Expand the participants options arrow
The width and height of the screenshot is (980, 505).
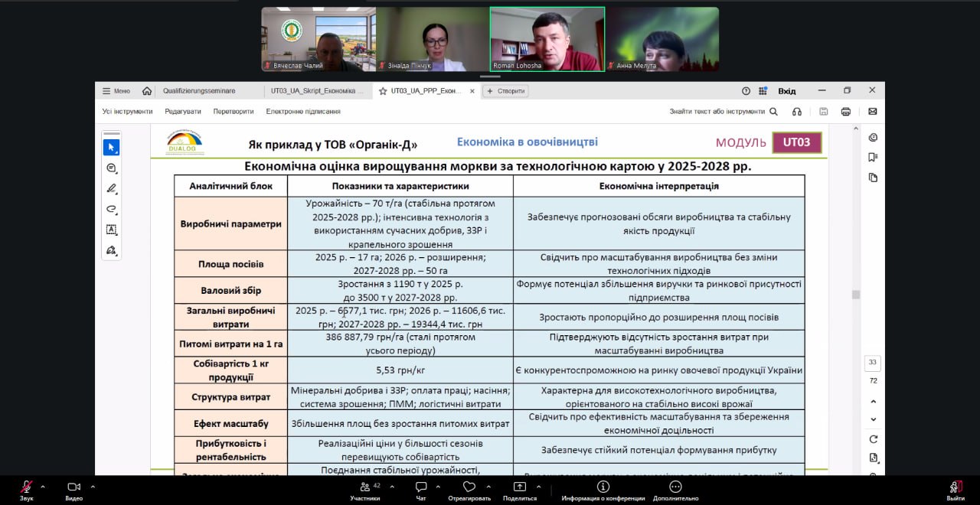(x=392, y=487)
